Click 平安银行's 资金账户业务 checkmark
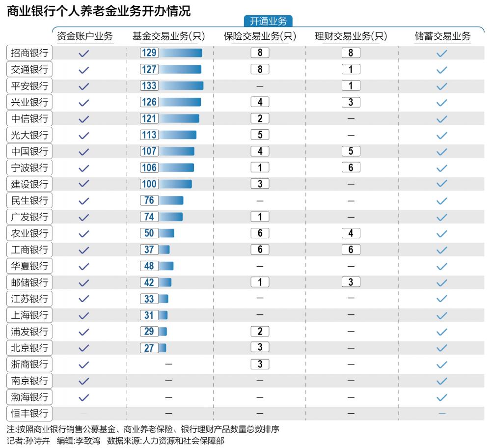This screenshot has width=491, height=448. coord(84,86)
